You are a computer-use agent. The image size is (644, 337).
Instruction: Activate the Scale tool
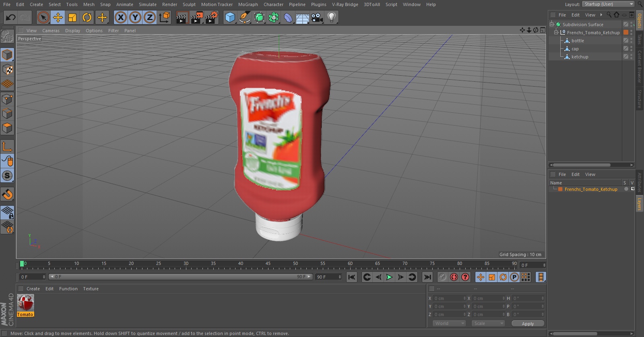(x=72, y=17)
